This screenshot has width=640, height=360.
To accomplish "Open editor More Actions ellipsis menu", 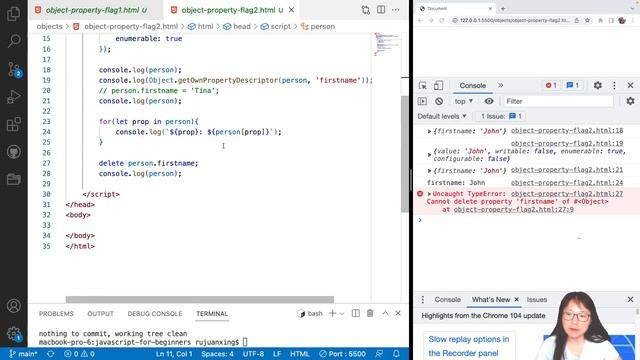I will pos(396,10).
